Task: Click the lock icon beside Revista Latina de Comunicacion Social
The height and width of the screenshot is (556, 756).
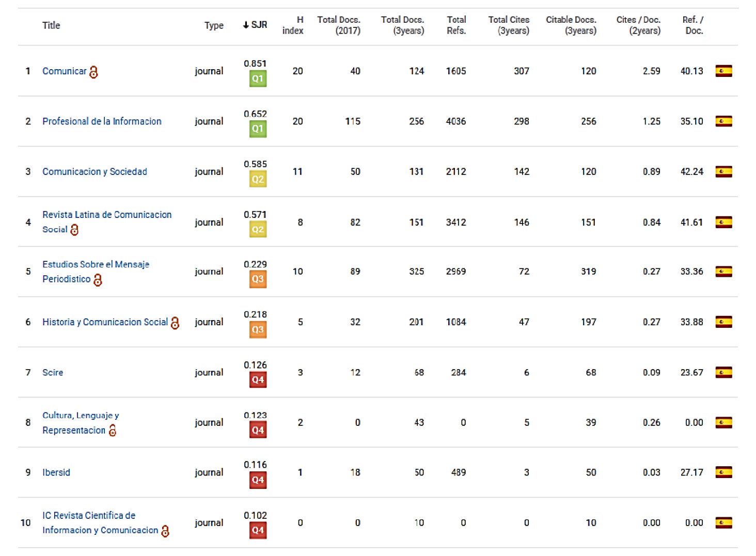Action: 74,230
